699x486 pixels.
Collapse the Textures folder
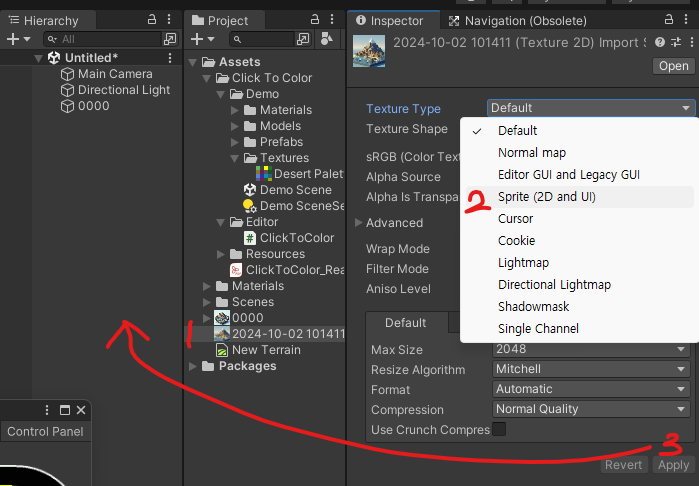tap(234, 158)
